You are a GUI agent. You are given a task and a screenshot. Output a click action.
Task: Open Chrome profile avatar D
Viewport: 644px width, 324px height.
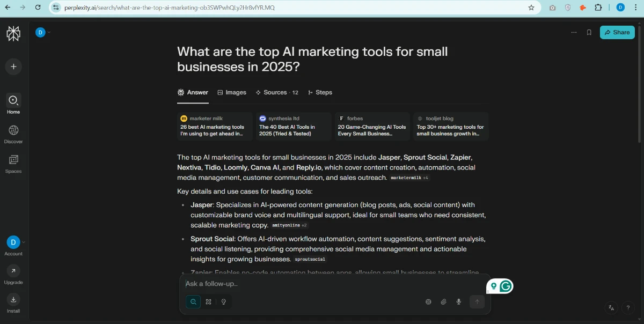[x=620, y=8]
